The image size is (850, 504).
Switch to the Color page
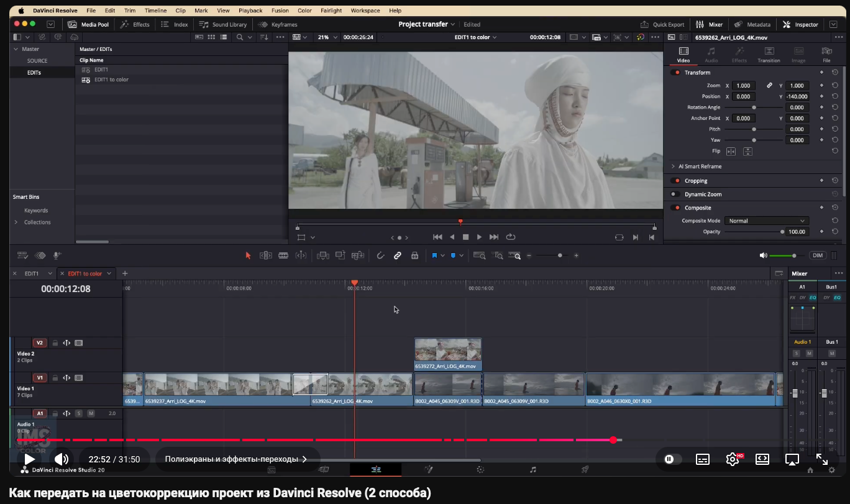click(480, 469)
